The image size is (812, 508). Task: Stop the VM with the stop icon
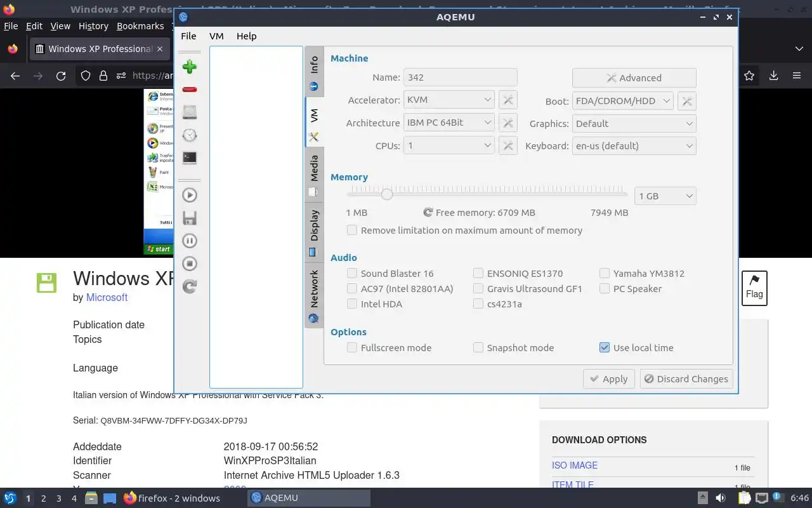pos(189,264)
